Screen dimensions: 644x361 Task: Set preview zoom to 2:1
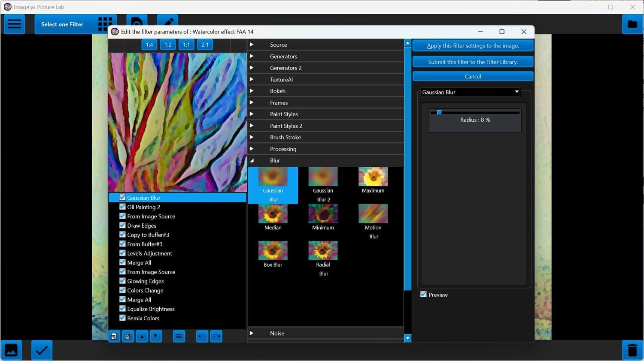tap(205, 45)
